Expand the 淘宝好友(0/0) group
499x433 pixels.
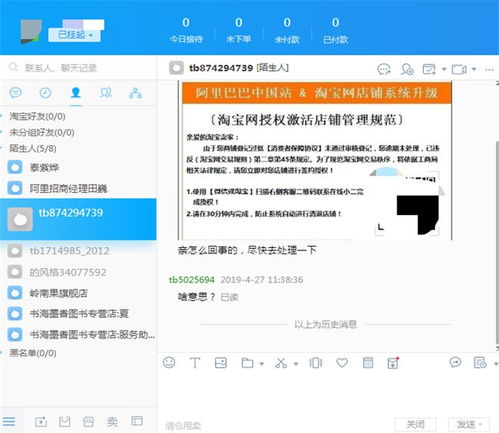tap(37, 116)
